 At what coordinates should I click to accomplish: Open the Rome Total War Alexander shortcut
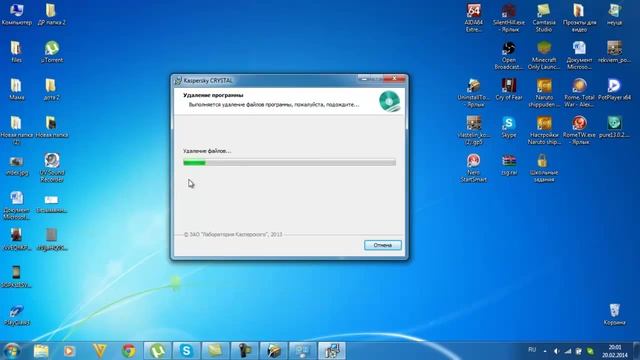[x=579, y=93]
